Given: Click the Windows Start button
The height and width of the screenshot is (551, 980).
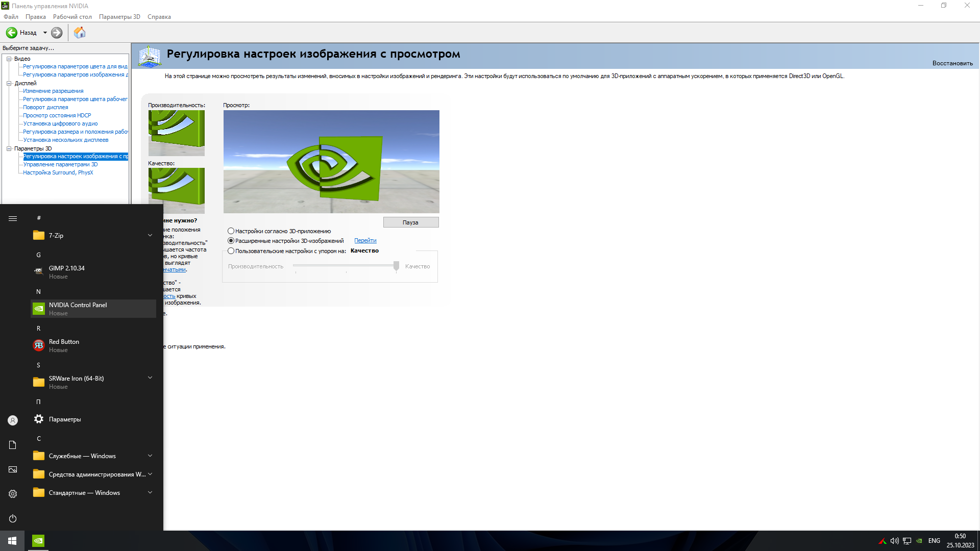Looking at the screenshot, I should [12, 541].
